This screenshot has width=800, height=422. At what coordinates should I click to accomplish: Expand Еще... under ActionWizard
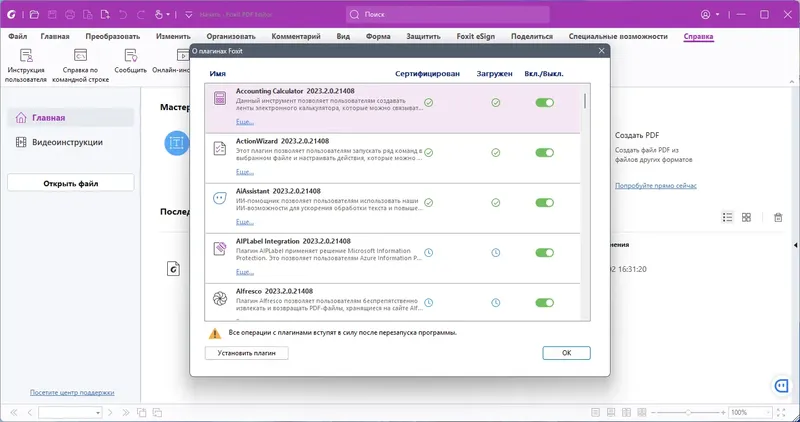245,172
